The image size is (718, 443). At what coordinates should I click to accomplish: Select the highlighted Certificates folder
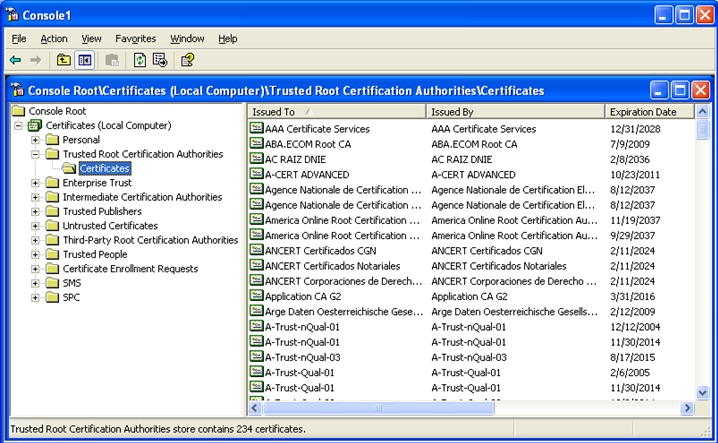(x=104, y=169)
